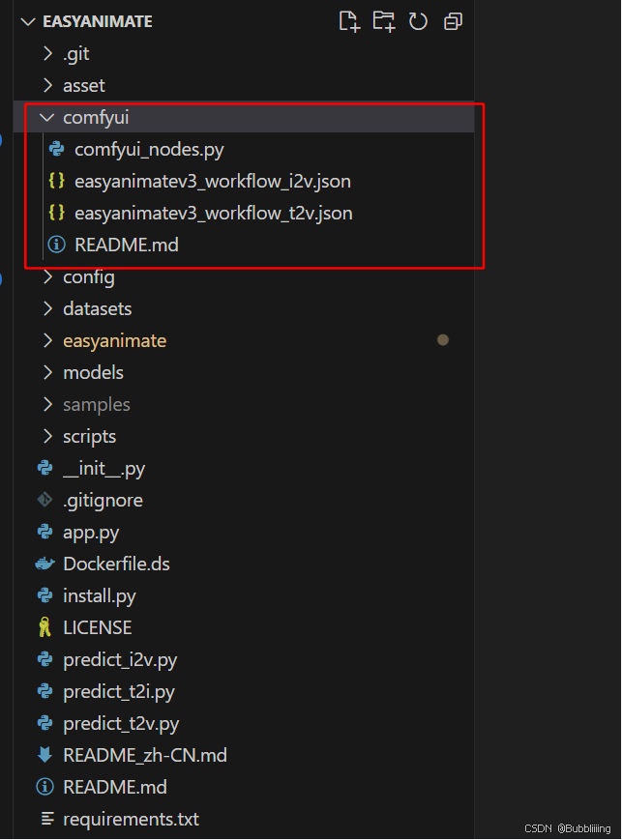Click info icon of README.md inside comfyui

click(x=57, y=245)
